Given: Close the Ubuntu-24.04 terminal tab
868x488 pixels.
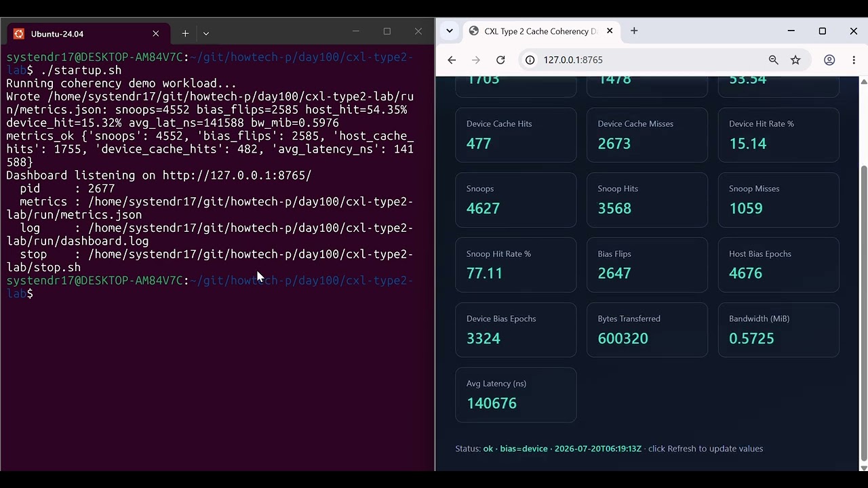Looking at the screenshot, I should pyautogui.click(x=156, y=33).
